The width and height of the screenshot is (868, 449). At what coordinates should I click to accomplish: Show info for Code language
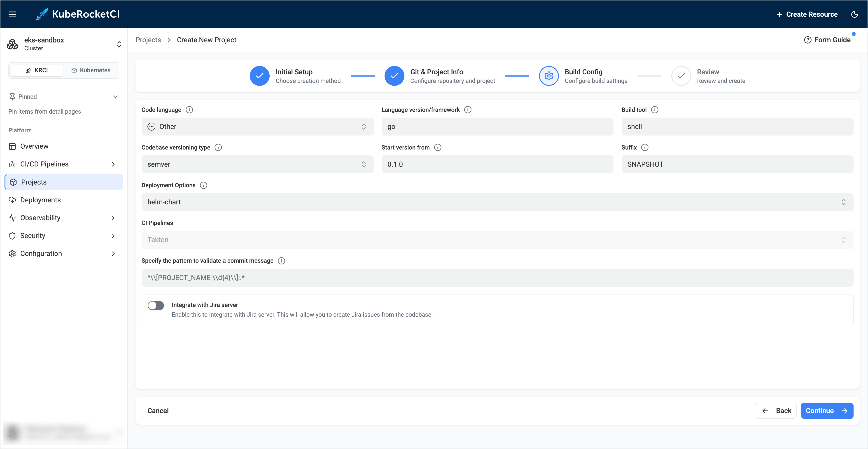tap(189, 110)
